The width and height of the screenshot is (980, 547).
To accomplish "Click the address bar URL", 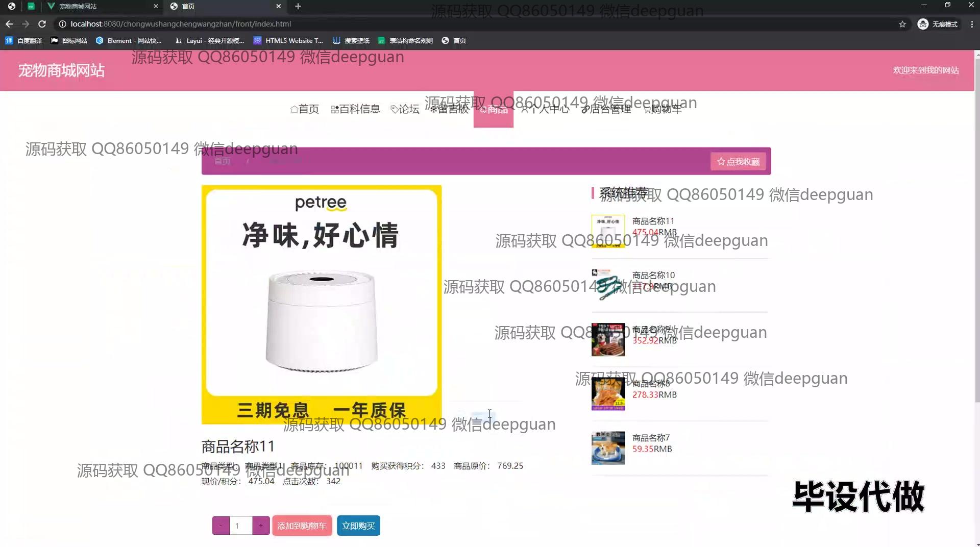I will 181,24.
